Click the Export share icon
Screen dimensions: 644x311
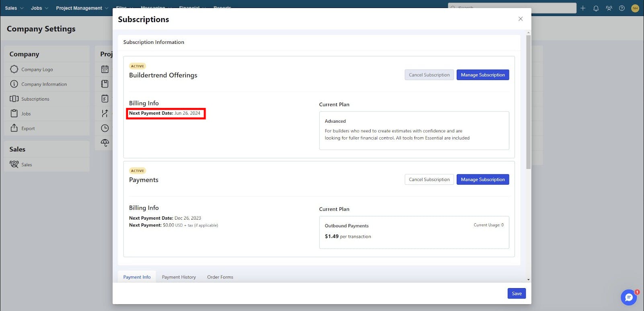click(14, 128)
